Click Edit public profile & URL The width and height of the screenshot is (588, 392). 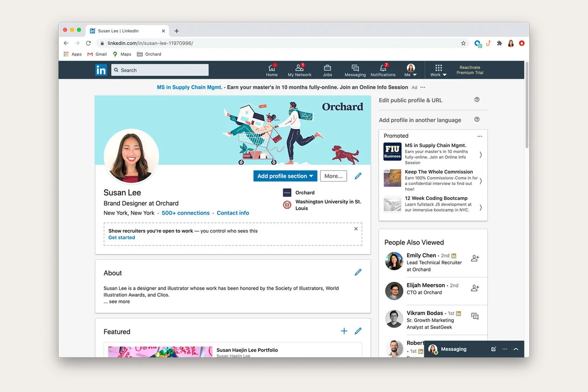coord(410,100)
